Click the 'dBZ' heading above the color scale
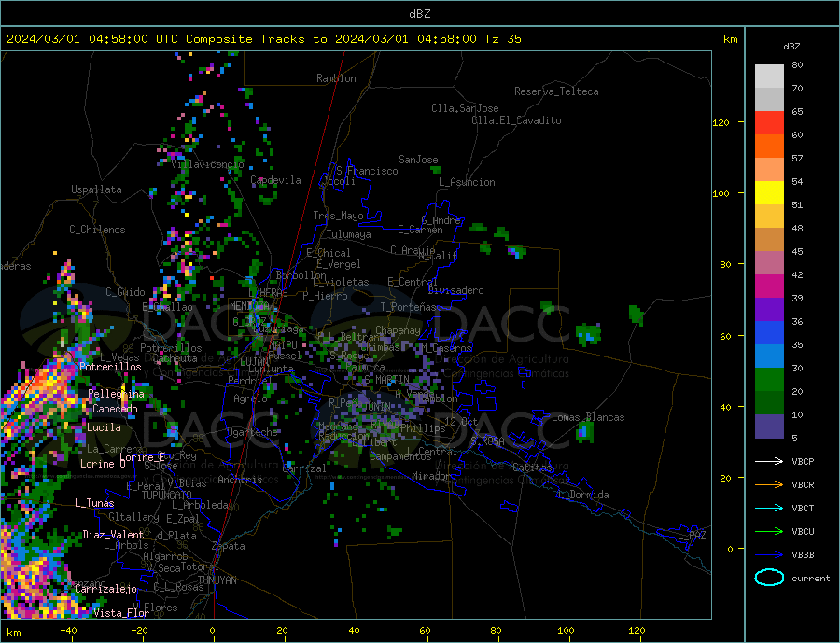The image size is (840, 643). tap(791, 47)
